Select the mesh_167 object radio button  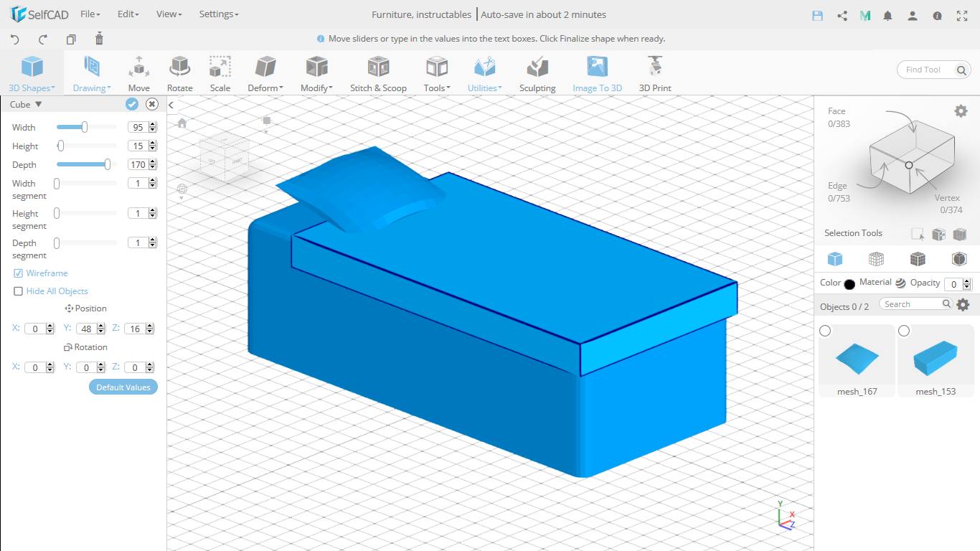coord(825,331)
